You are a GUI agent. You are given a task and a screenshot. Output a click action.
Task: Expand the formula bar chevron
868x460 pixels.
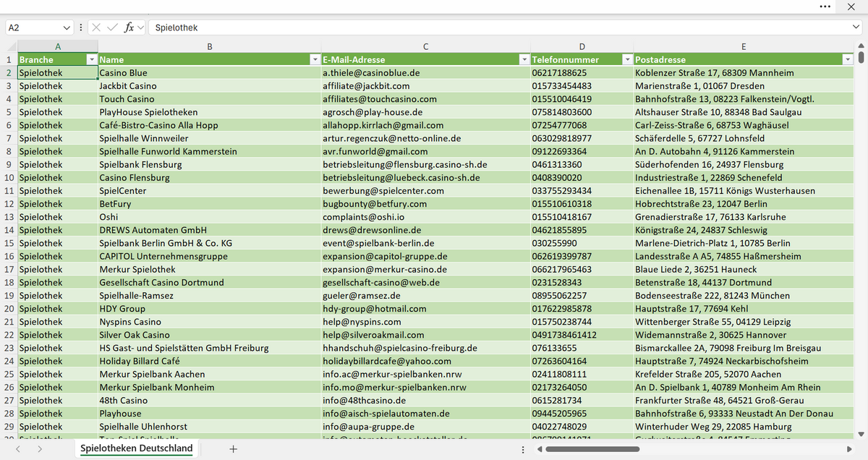click(856, 27)
